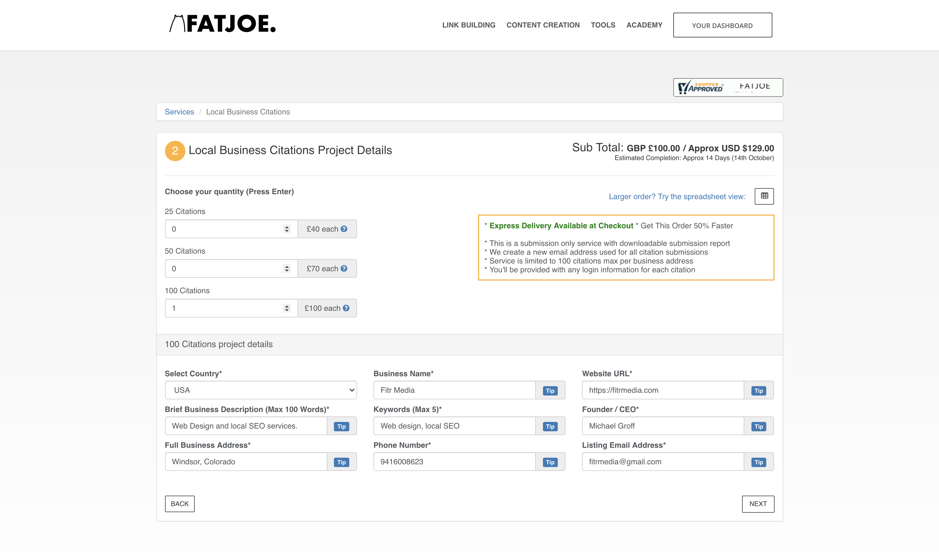Viewport: 939px width, 560px height.
Task: Adjust the 25 Citations quantity stepper arrows
Action: [287, 229]
